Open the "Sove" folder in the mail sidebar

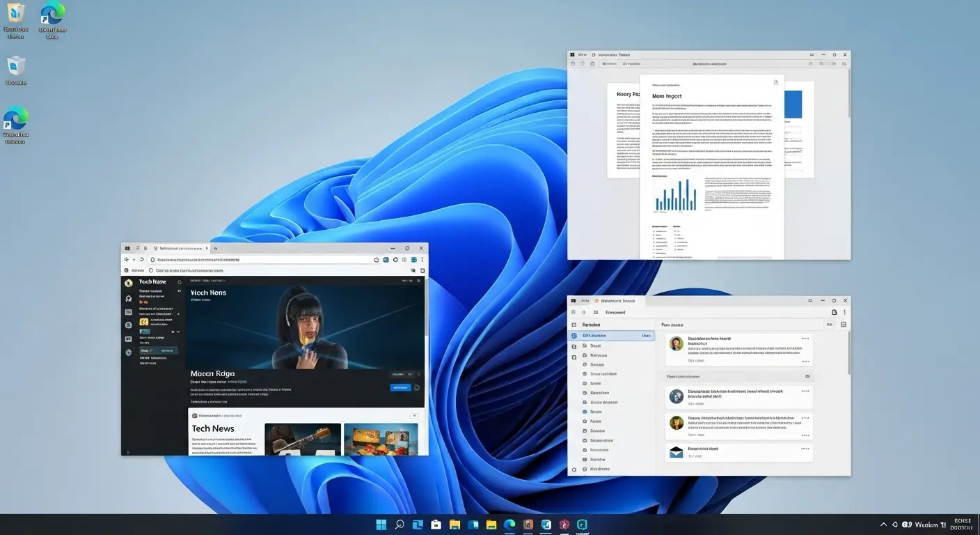(x=595, y=383)
